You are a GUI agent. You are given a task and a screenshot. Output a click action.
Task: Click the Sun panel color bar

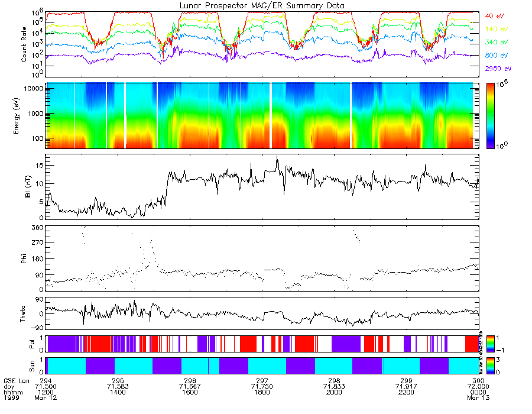tap(490, 366)
